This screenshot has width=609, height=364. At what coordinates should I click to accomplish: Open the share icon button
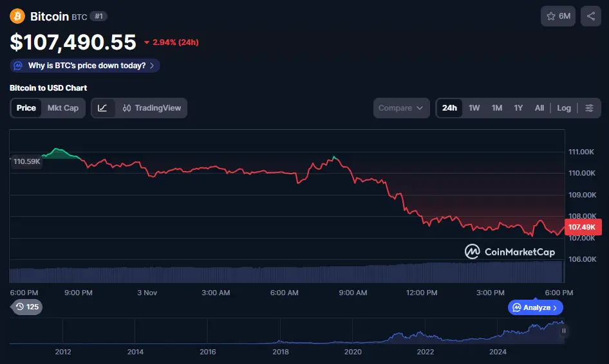tap(591, 16)
